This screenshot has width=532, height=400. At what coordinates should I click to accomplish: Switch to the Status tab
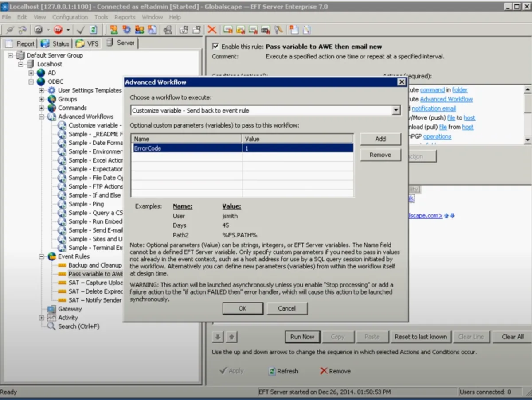(55, 43)
